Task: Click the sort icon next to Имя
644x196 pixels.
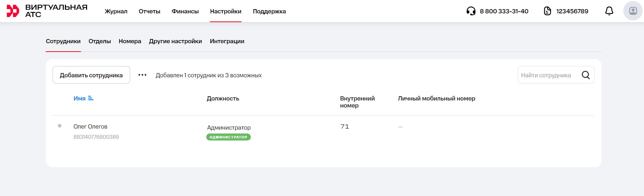Action: 91,98
